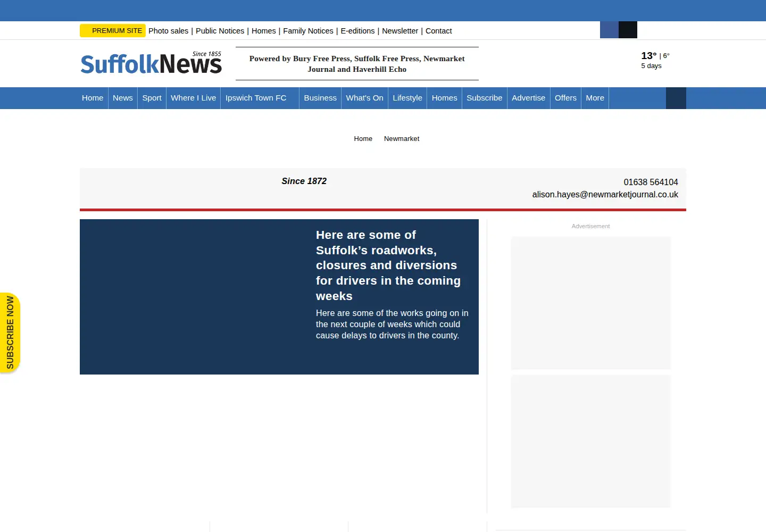The image size is (766, 532).
Task: Open the top-bar Homes link beside Public Notices
Action: pos(264,31)
